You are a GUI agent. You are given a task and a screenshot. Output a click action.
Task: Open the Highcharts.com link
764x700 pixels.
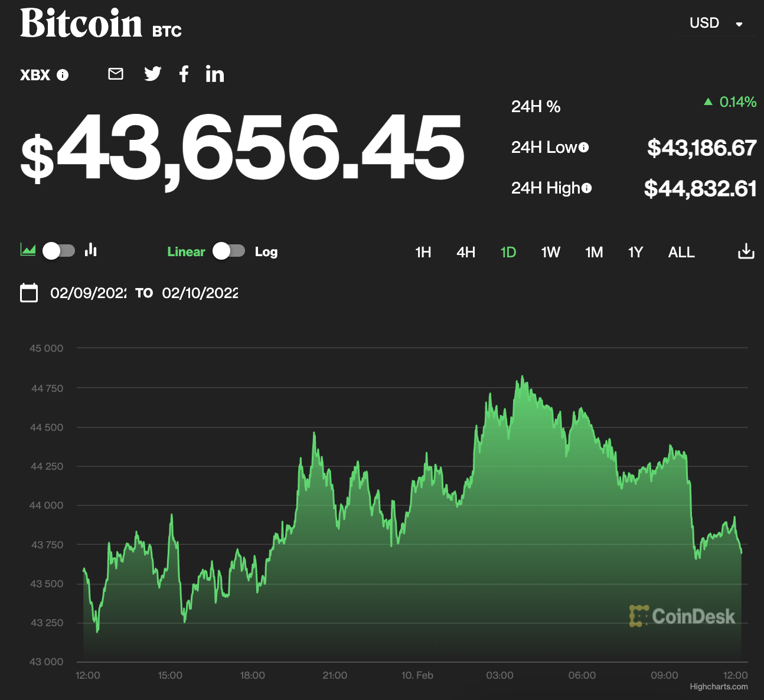[x=719, y=686]
